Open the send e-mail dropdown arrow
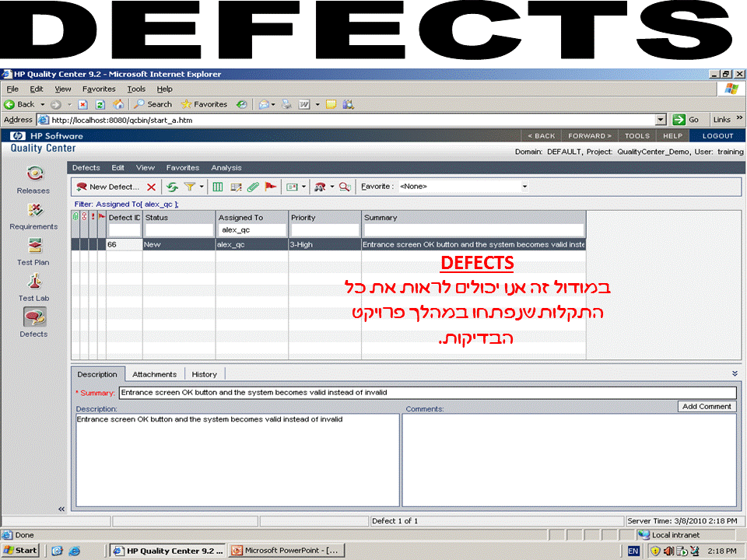This screenshot has width=747, height=560. [x=303, y=187]
